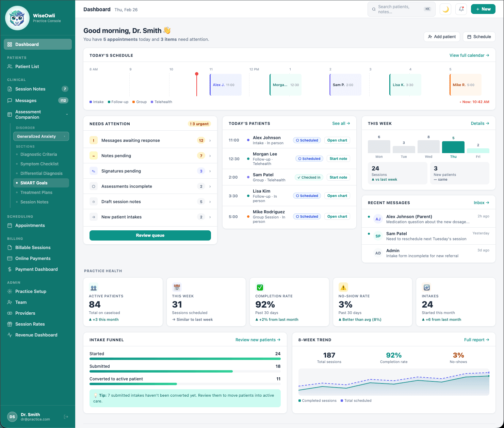This screenshot has width=504, height=428.
Task: Open Billable Sessions from the billing section
Action: (10, 247)
